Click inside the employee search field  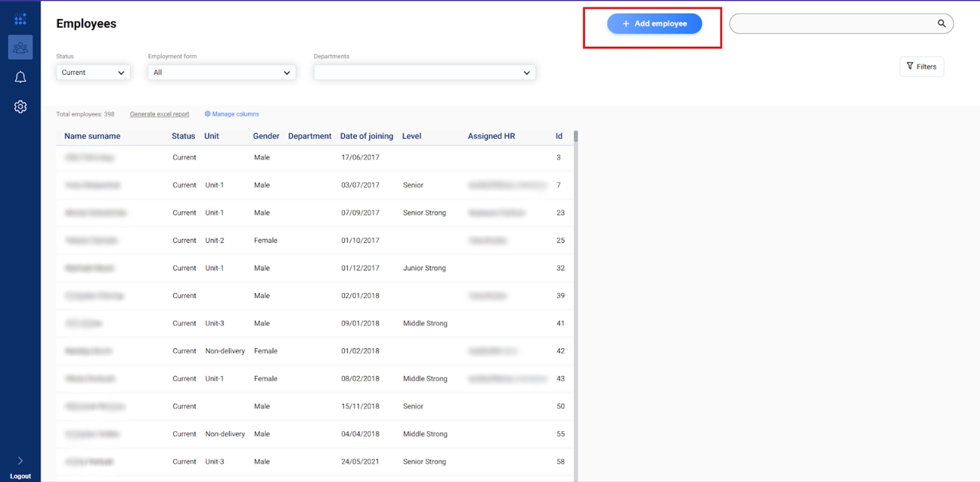[833, 24]
